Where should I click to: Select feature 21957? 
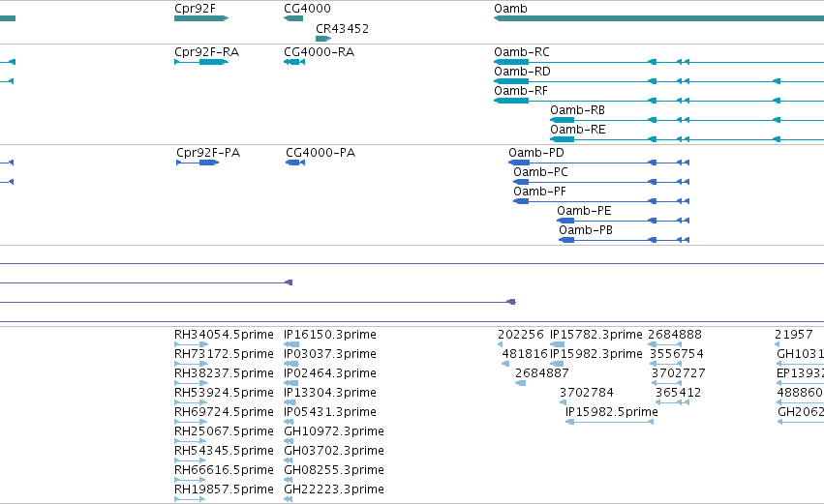[778, 344]
